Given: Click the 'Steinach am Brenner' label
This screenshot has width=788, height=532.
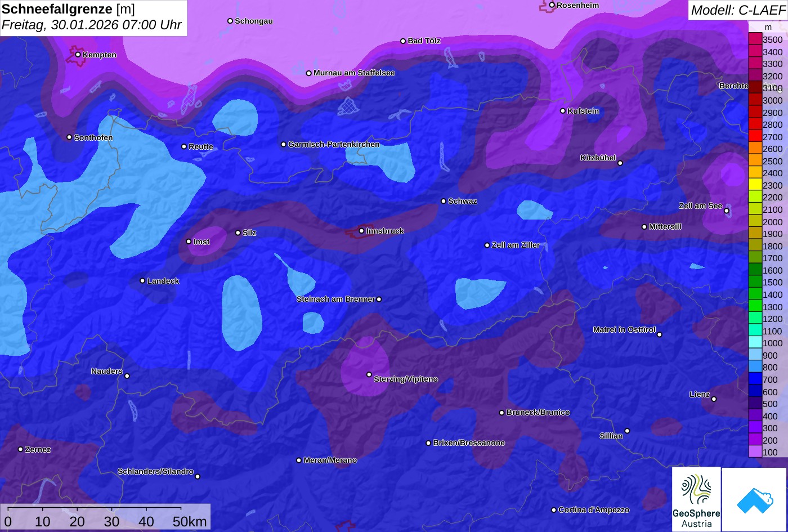Looking at the screenshot, I should (335, 299).
